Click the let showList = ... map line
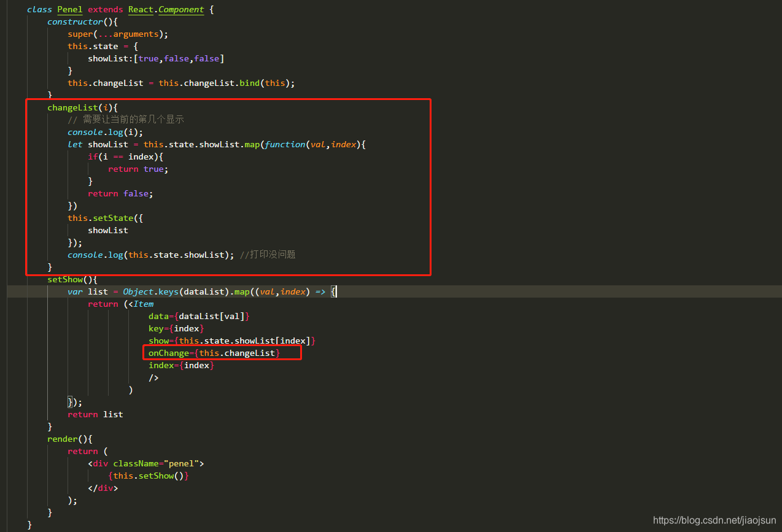 pos(217,145)
